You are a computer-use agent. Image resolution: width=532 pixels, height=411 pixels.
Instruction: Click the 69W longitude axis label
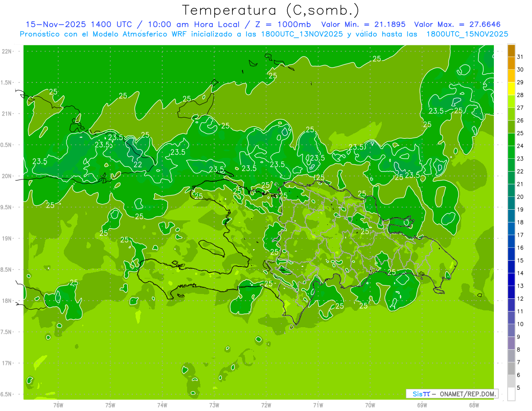click(x=422, y=405)
